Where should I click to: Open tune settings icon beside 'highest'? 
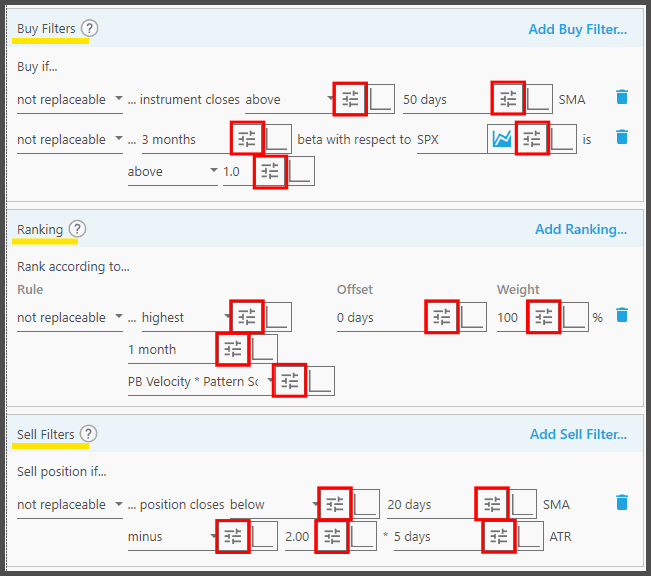pyautogui.click(x=247, y=317)
